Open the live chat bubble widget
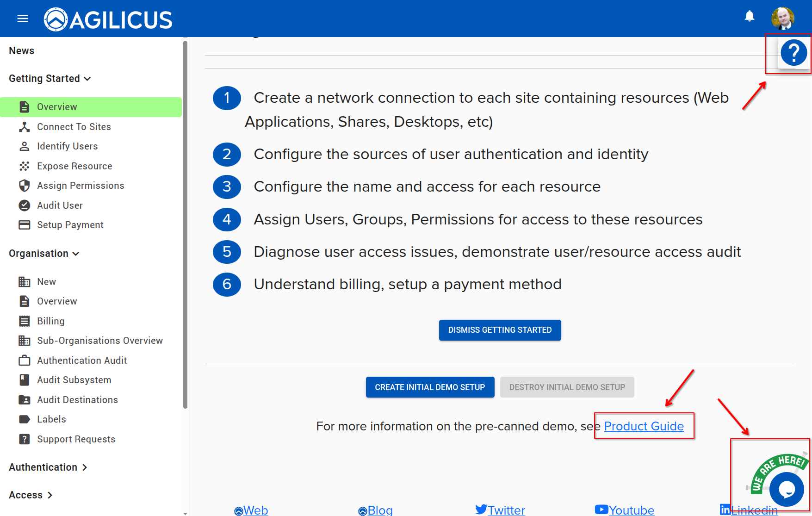 coord(787,489)
